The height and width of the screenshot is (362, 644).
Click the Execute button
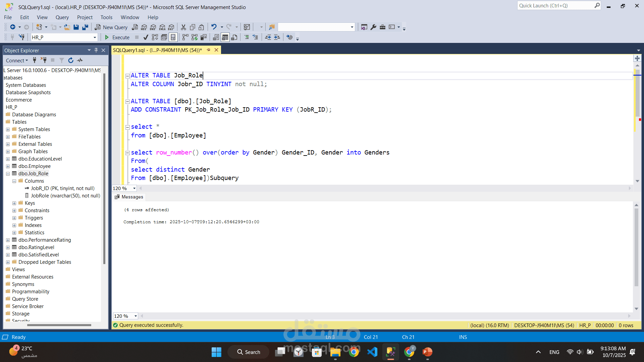point(117,37)
